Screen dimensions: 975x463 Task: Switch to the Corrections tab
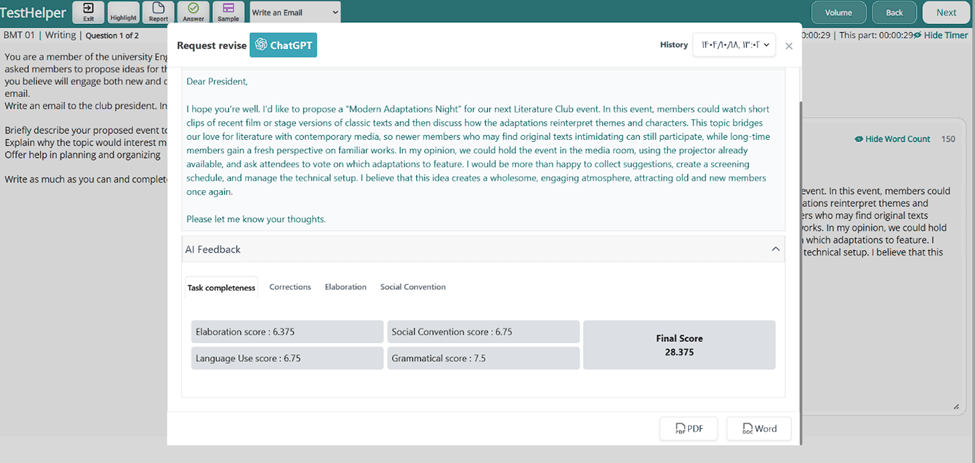290,287
